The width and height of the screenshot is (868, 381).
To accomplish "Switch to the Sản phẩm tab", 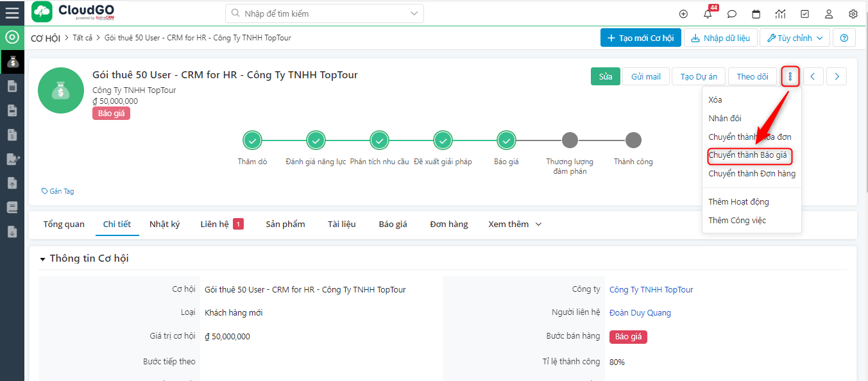I will click(x=285, y=224).
